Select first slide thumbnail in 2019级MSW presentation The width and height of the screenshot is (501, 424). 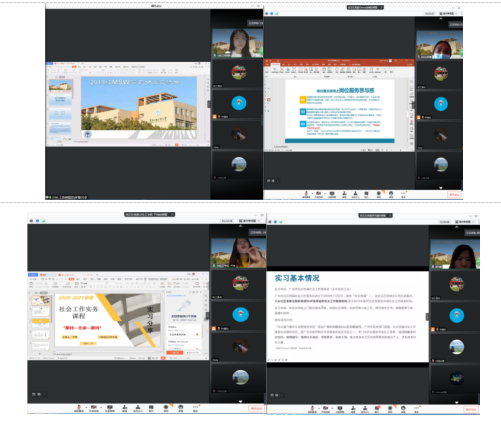pos(60,85)
